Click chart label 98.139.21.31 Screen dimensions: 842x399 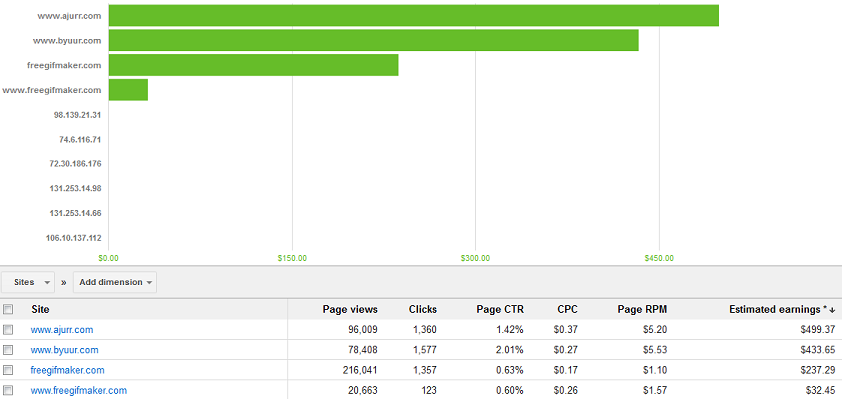click(77, 115)
